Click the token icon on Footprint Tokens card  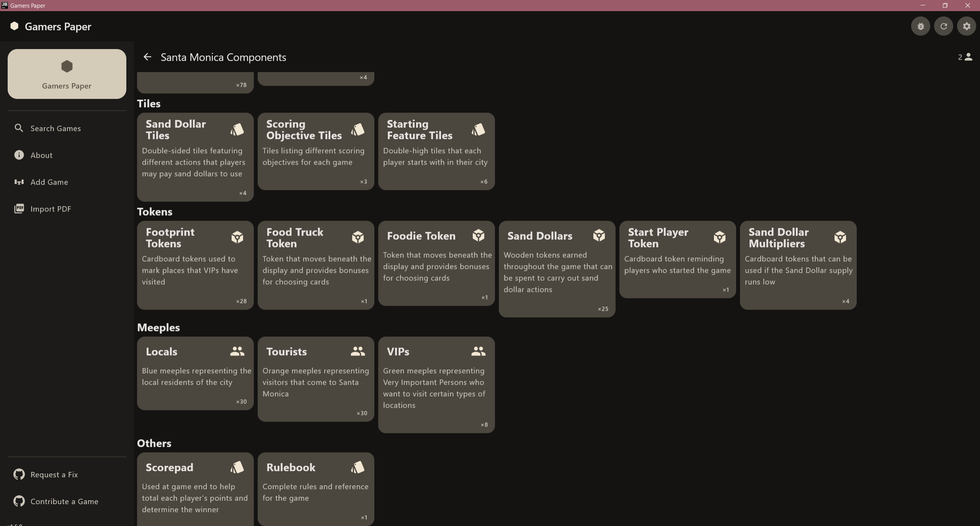pyautogui.click(x=237, y=238)
